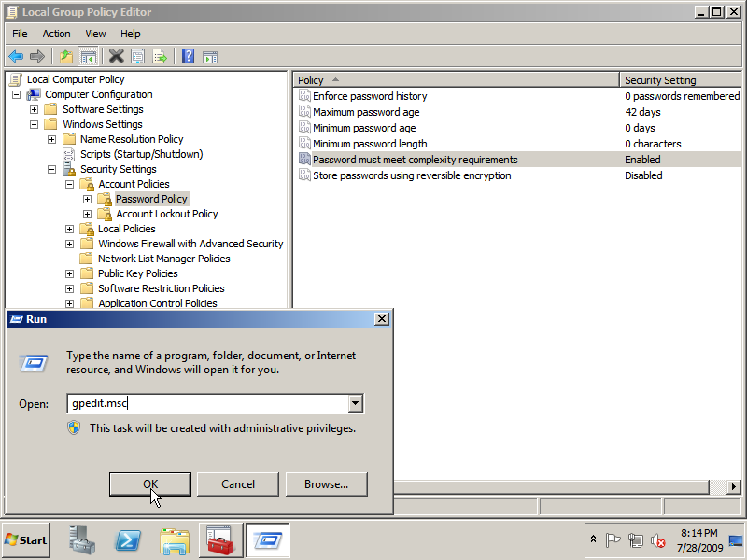Click the icon beside Store passwords using reversible encryption
The height and width of the screenshot is (560, 747).
click(304, 175)
